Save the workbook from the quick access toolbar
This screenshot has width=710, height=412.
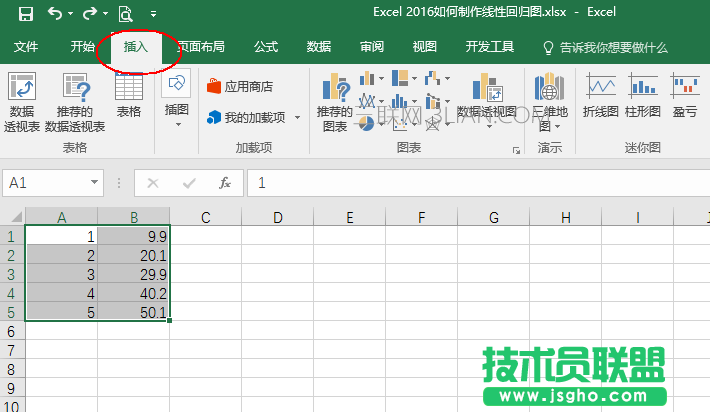pos(26,14)
